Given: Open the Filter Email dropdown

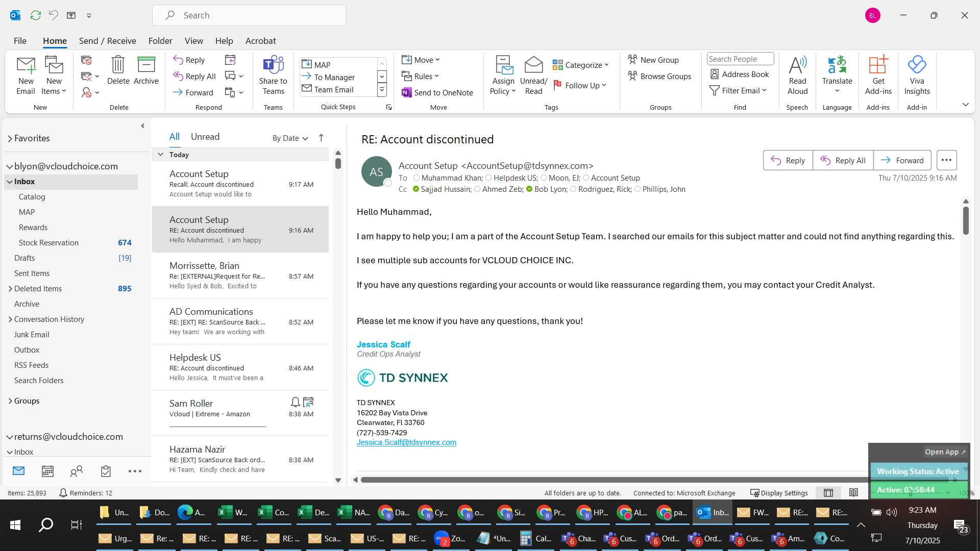Looking at the screenshot, I should click(x=738, y=90).
